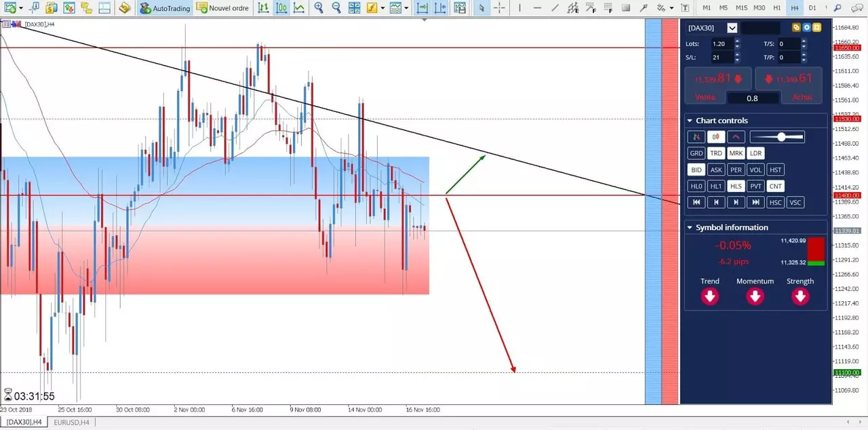Click the panel settings gear icon

[x=807, y=28]
